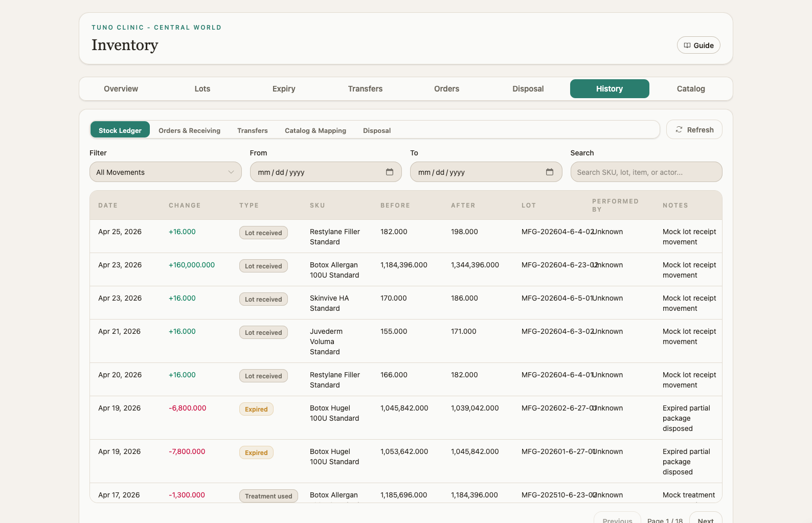Go to the Expiry tab
This screenshot has height=523, width=812.
tap(284, 88)
